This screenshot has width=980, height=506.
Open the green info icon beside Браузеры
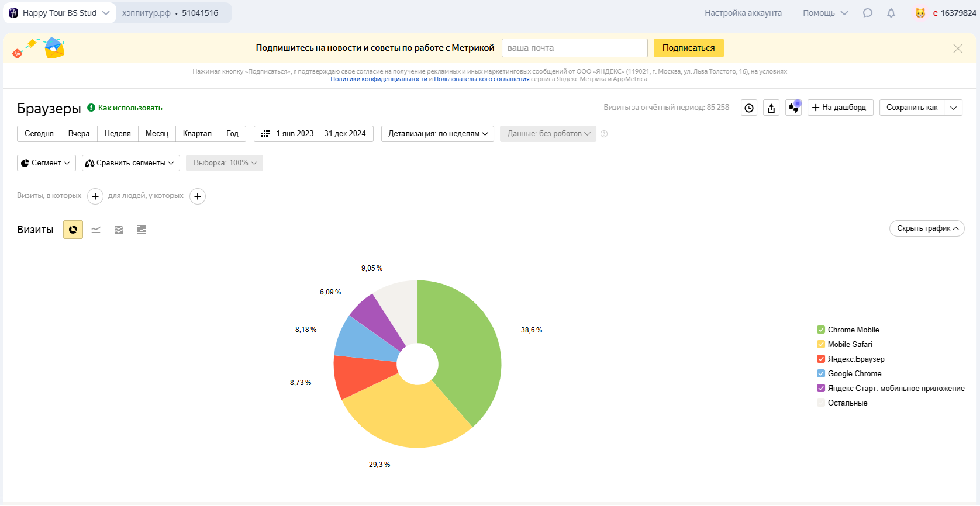(x=91, y=108)
